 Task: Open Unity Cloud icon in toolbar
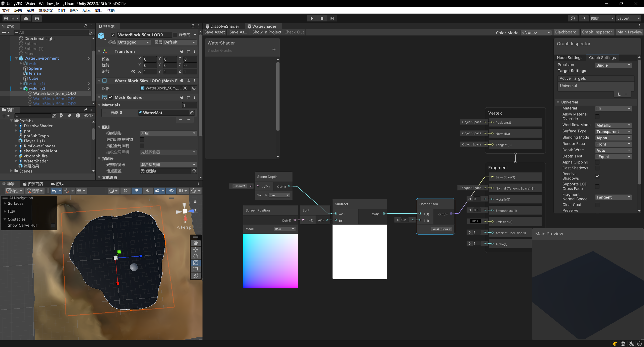(26, 18)
